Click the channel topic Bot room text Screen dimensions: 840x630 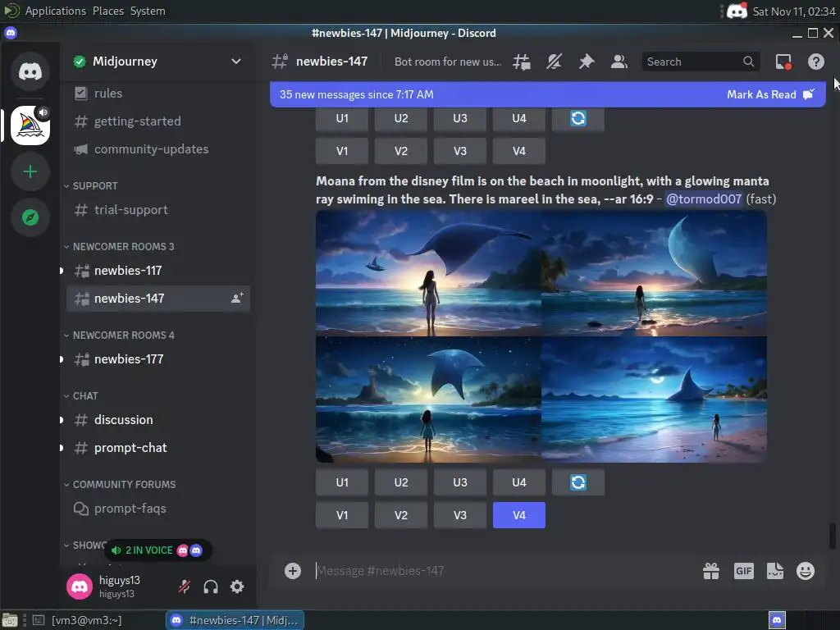447,62
